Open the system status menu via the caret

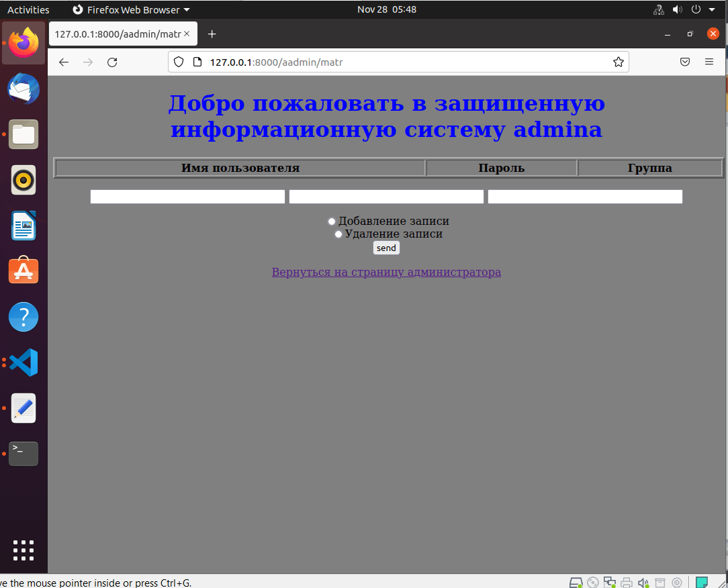pyautogui.click(x=711, y=9)
